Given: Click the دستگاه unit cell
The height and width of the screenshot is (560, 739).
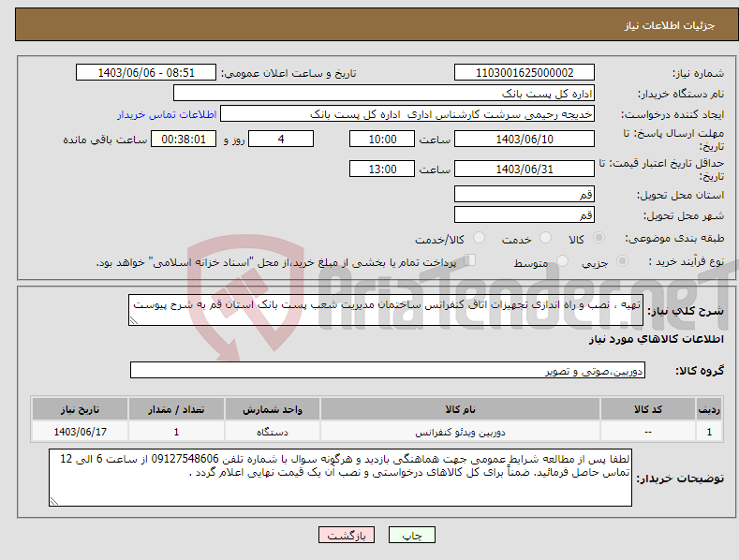Looking at the screenshot, I should tap(273, 432).
